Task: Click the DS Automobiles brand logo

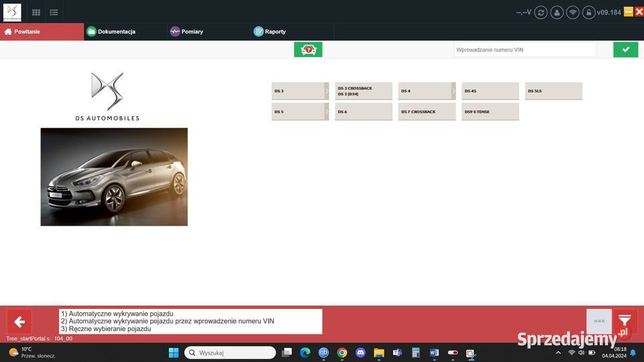Action: (x=107, y=97)
